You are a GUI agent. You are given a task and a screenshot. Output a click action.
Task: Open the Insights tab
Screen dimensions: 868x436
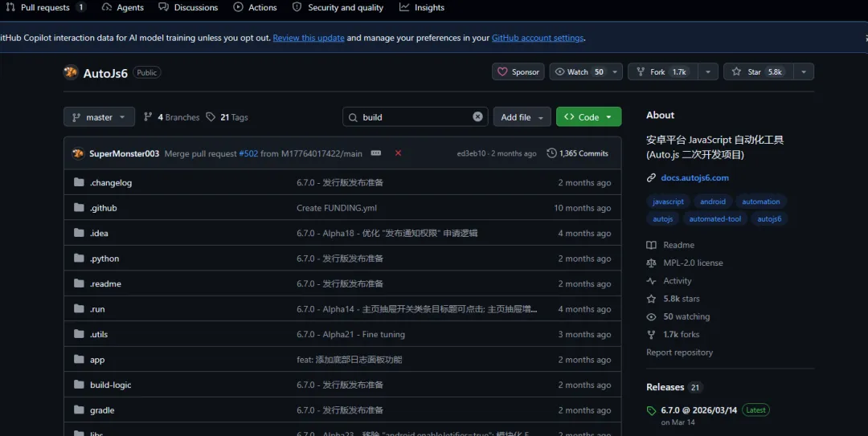[422, 8]
